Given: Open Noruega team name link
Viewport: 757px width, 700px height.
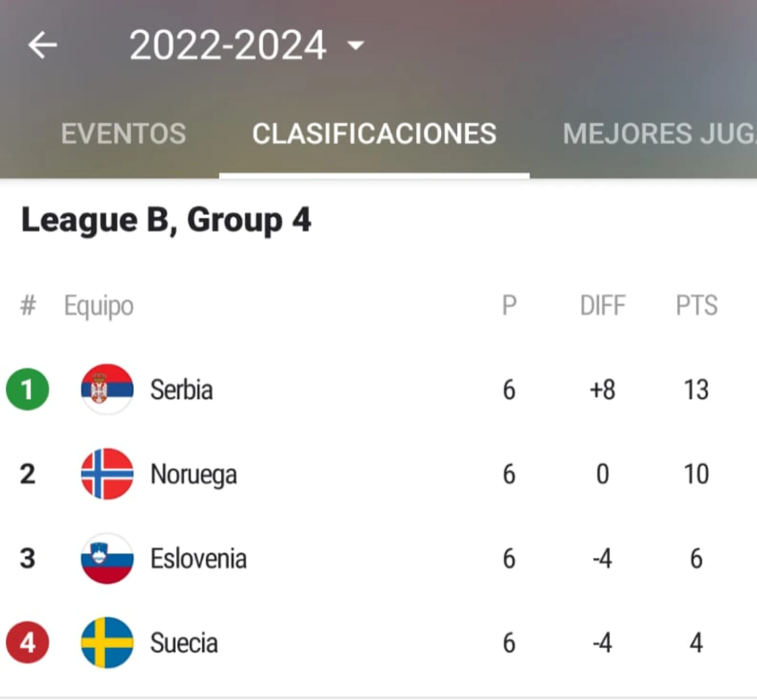Looking at the screenshot, I should 193,474.
